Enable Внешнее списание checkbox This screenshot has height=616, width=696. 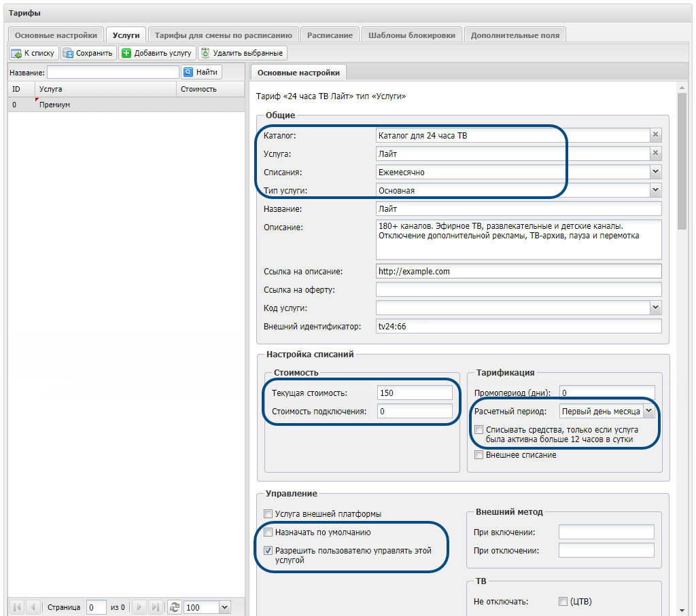479,455
